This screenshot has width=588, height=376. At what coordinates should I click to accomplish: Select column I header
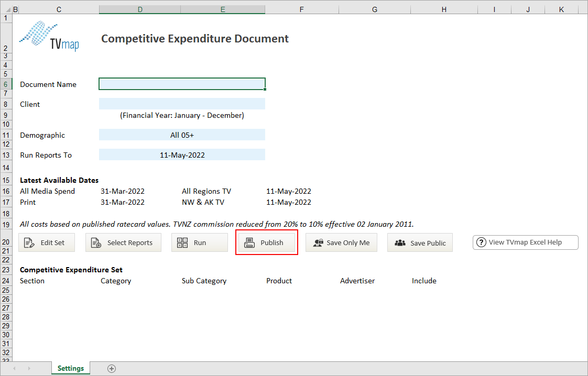pos(494,9)
